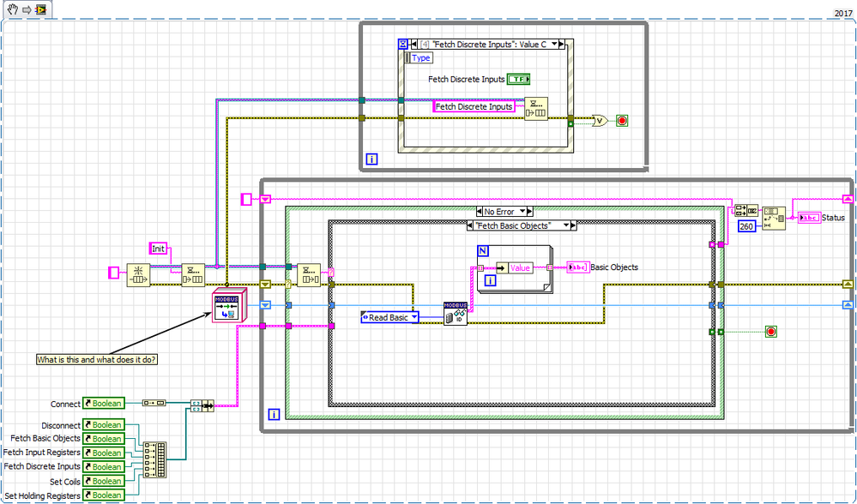Go to next event case
857x504 pixels.
coord(559,45)
